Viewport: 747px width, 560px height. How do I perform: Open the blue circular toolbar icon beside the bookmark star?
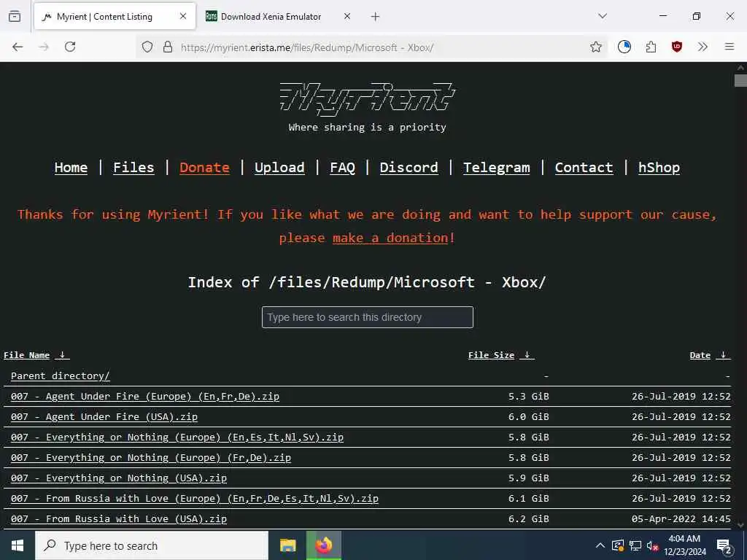[x=624, y=47]
